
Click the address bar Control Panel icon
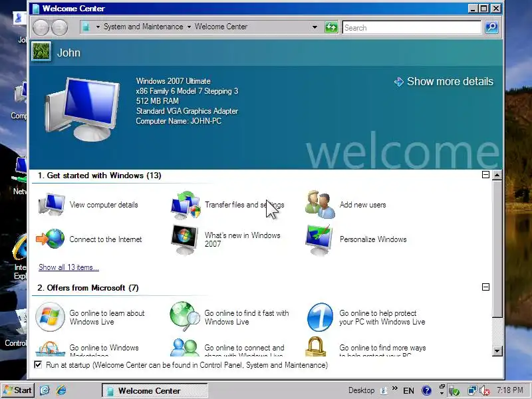86,27
